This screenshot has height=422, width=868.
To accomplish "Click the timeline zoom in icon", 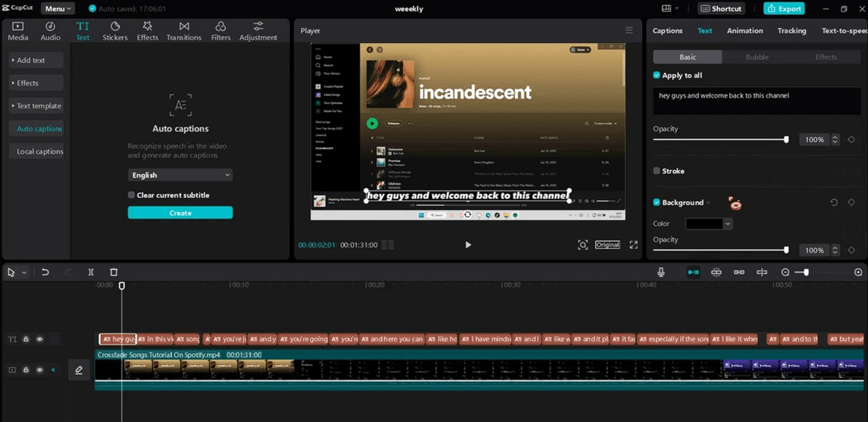I will [859, 272].
